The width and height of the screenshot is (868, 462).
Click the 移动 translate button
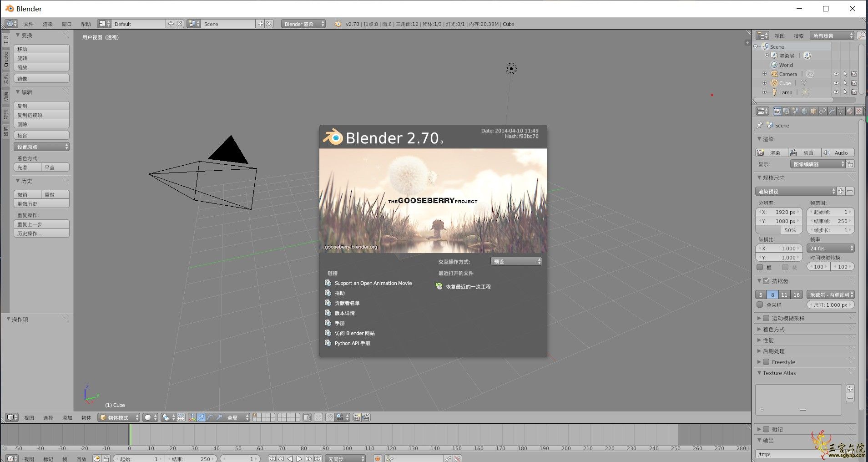click(41, 49)
